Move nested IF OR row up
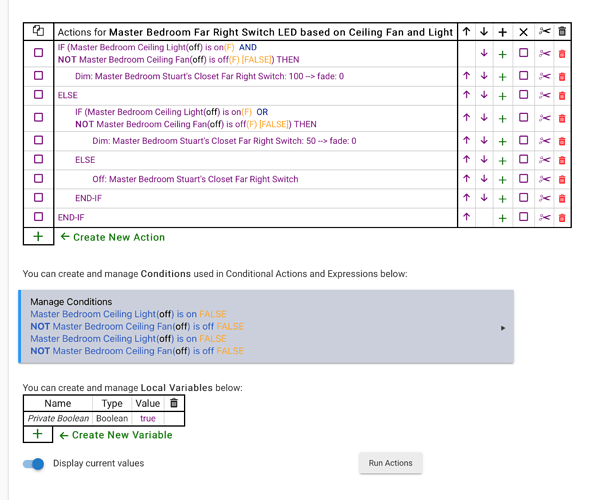The width and height of the screenshot is (610, 500). (466, 118)
